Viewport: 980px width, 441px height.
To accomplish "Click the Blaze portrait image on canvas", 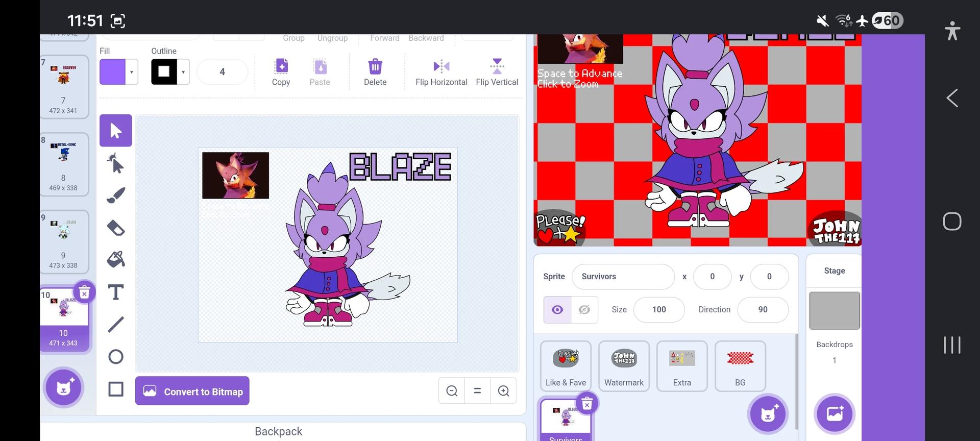I will pyautogui.click(x=235, y=175).
